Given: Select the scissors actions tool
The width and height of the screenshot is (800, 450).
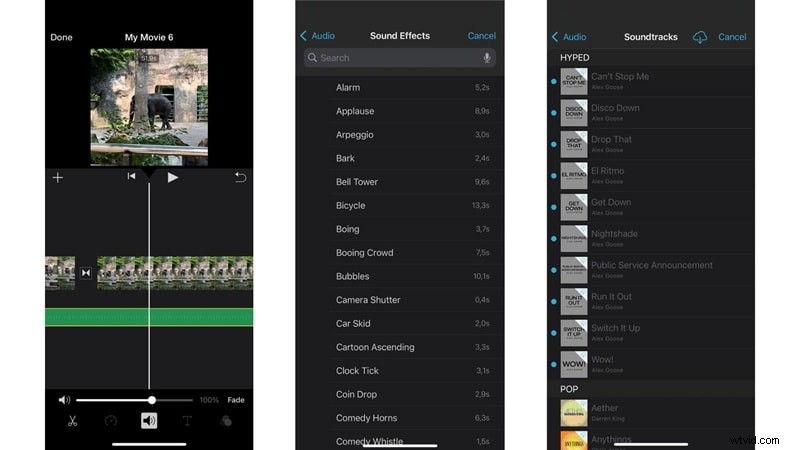Looking at the screenshot, I should [72, 421].
